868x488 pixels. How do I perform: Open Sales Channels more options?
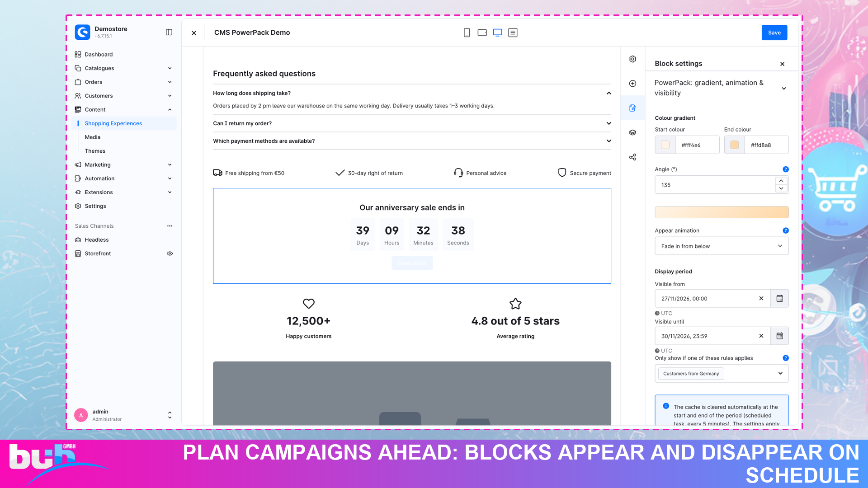(170, 226)
